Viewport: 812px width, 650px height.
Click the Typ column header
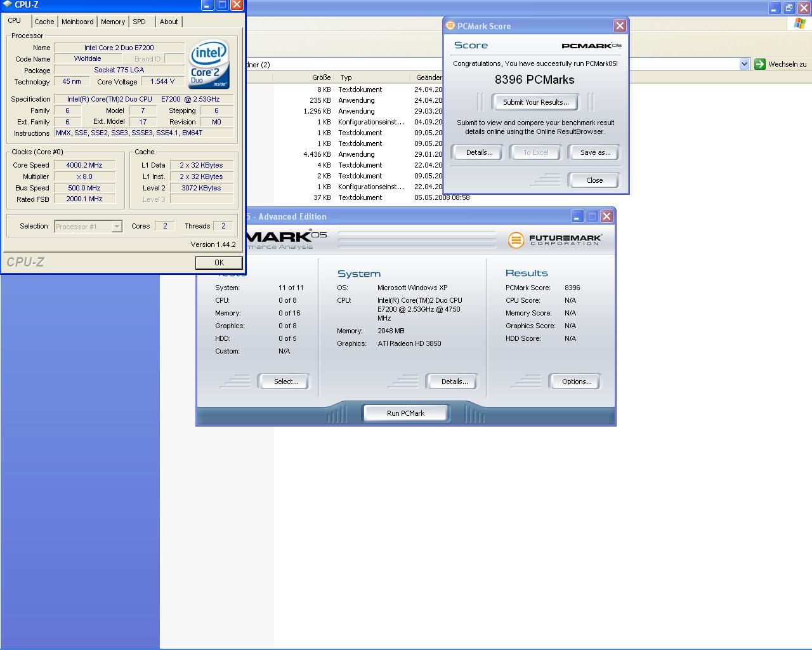pyautogui.click(x=373, y=77)
